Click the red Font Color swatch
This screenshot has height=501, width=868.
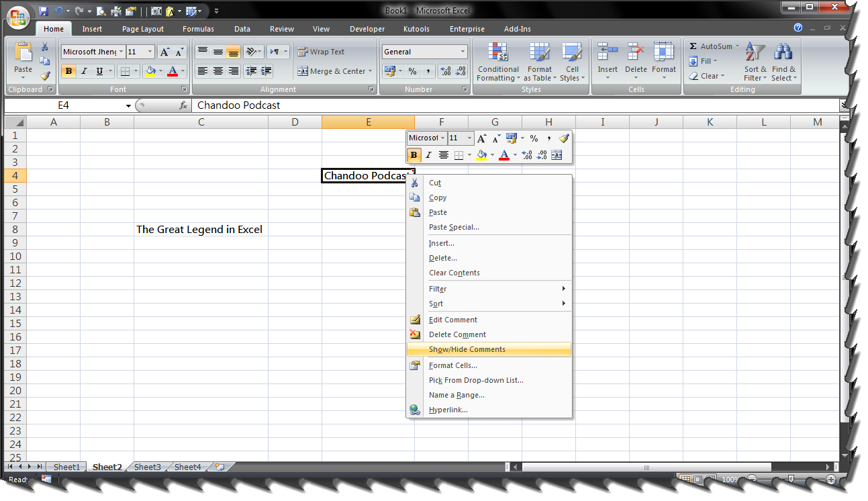pyautogui.click(x=504, y=159)
